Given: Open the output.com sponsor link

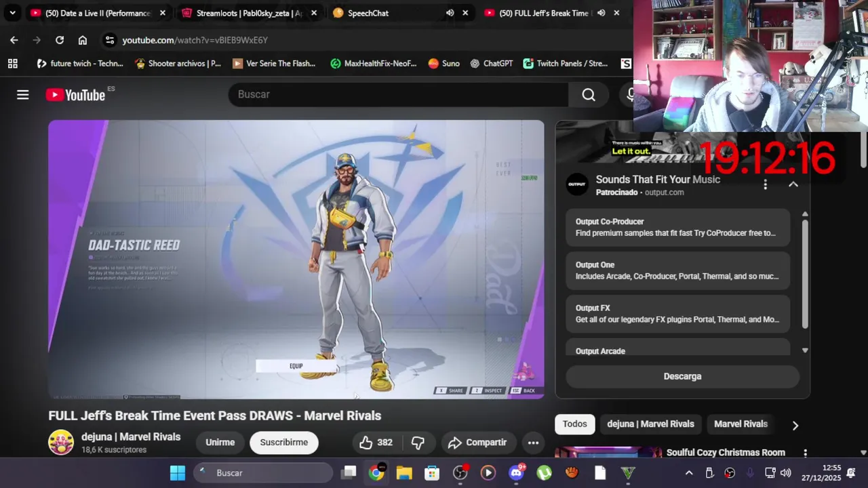Looking at the screenshot, I should coord(664,192).
